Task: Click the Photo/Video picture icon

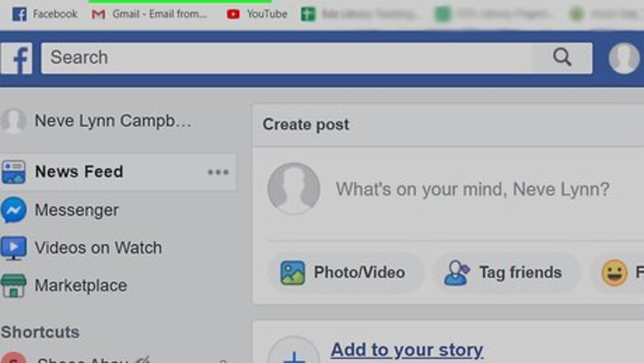Action: click(293, 273)
